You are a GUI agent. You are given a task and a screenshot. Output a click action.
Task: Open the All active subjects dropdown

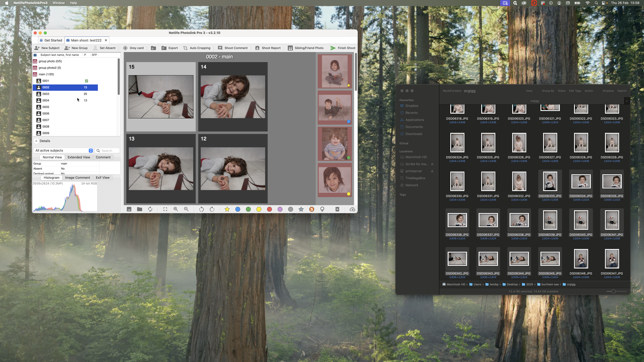(64, 150)
